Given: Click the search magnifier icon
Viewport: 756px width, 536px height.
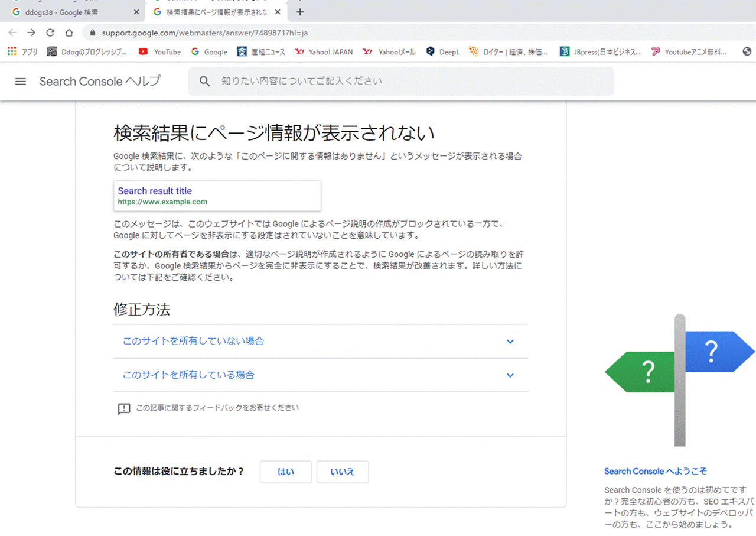Looking at the screenshot, I should click(x=205, y=82).
